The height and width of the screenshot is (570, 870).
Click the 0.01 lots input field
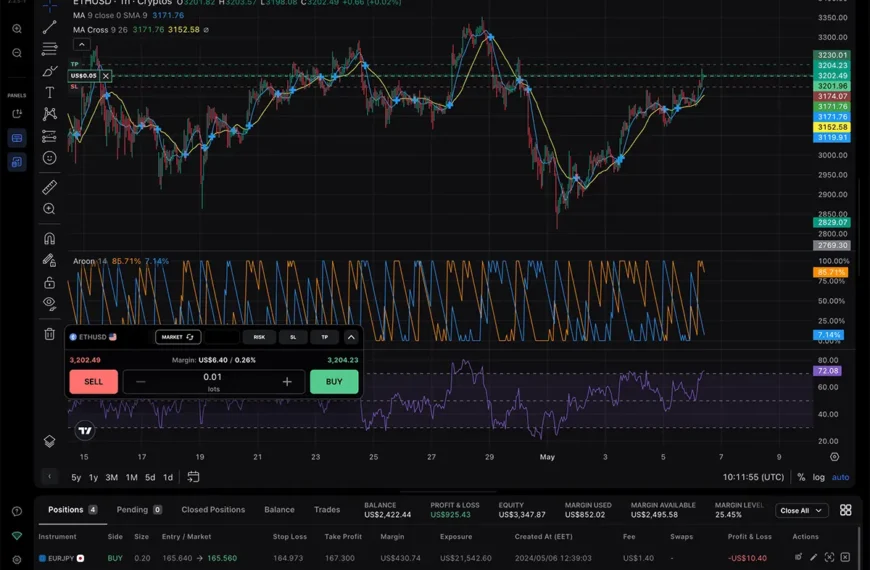(213, 382)
